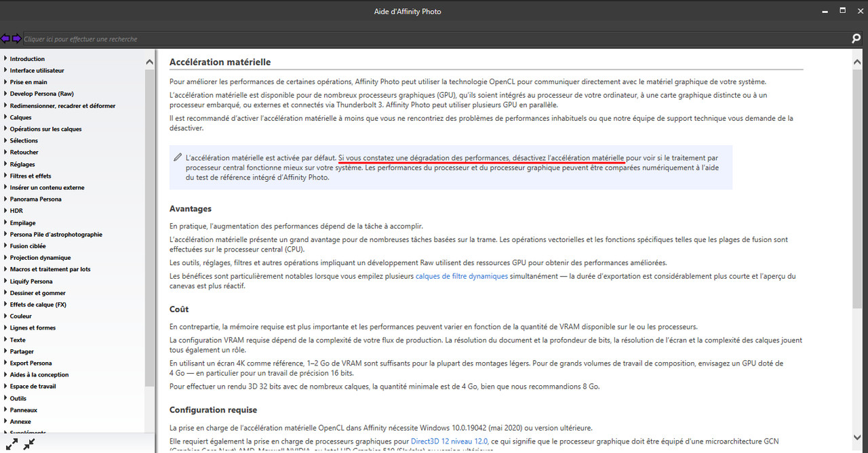Click the collapse sidebar arrows icon
Viewport: 868px width, 453px height.
tap(29, 444)
